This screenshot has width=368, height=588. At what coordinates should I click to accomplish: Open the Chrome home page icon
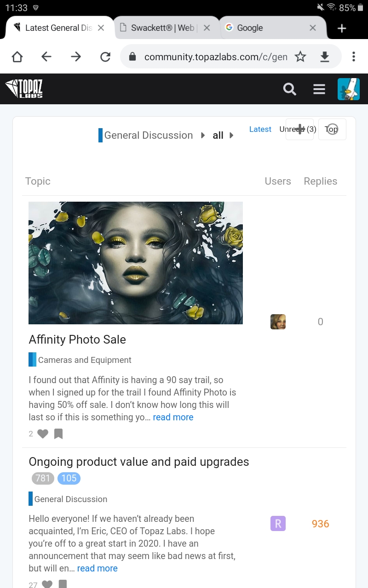click(x=17, y=57)
